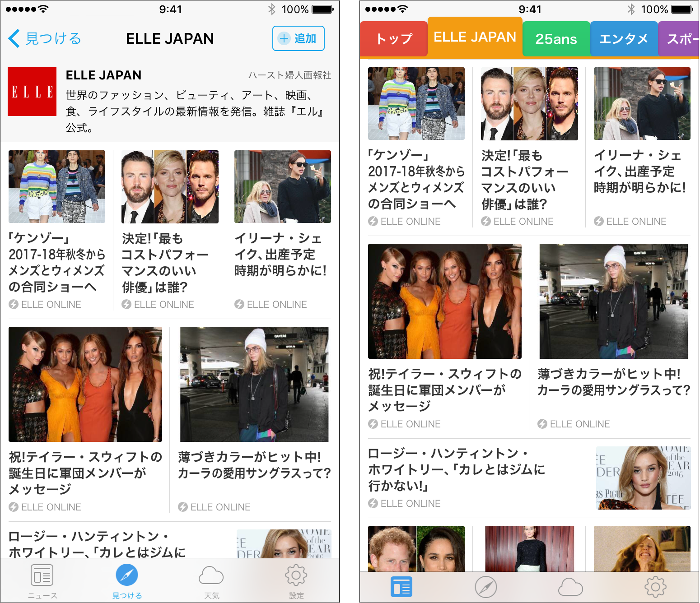Tap the battery indicator in left phone status bar
This screenshot has width=700, height=603.
(x=322, y=9)
